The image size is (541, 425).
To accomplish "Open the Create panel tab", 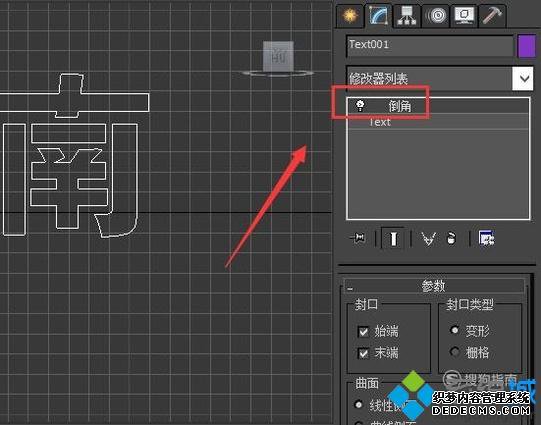I will point(350,16).
